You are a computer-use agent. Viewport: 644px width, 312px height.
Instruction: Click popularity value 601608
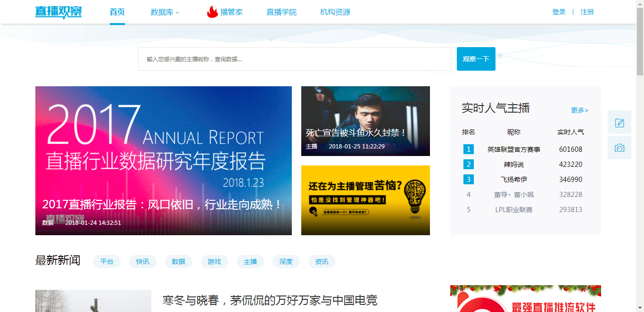click(571, 149)
